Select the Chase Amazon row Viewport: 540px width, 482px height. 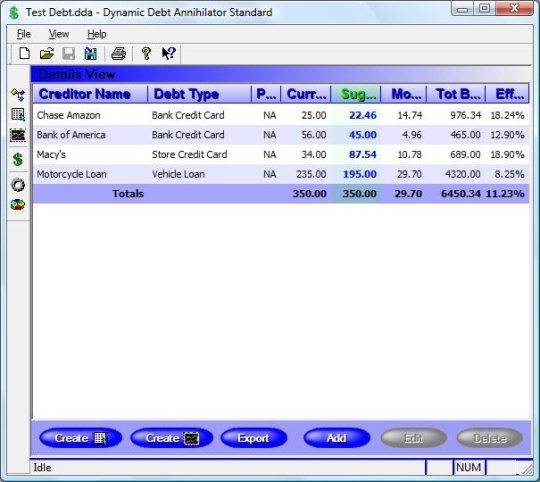click(x=281, y=115)
